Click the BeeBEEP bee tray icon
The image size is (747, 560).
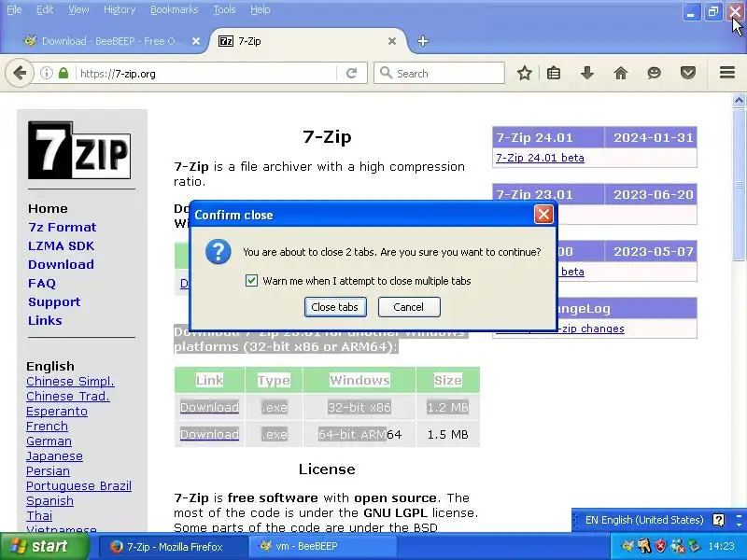click(627, 546)
